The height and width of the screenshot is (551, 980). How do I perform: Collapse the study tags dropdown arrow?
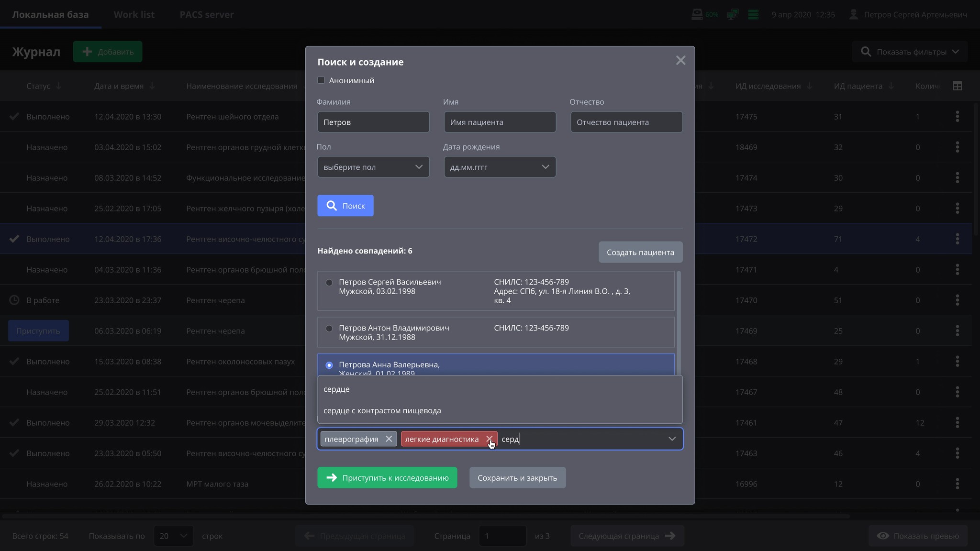point(672,439)
